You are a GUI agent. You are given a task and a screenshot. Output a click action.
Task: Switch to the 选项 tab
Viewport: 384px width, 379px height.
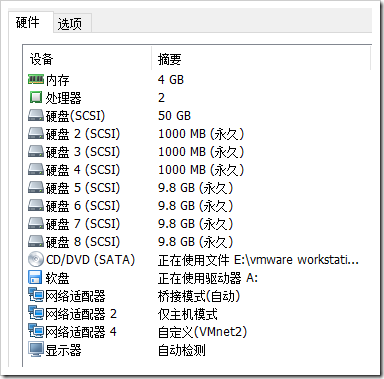[x=70, y=24]
